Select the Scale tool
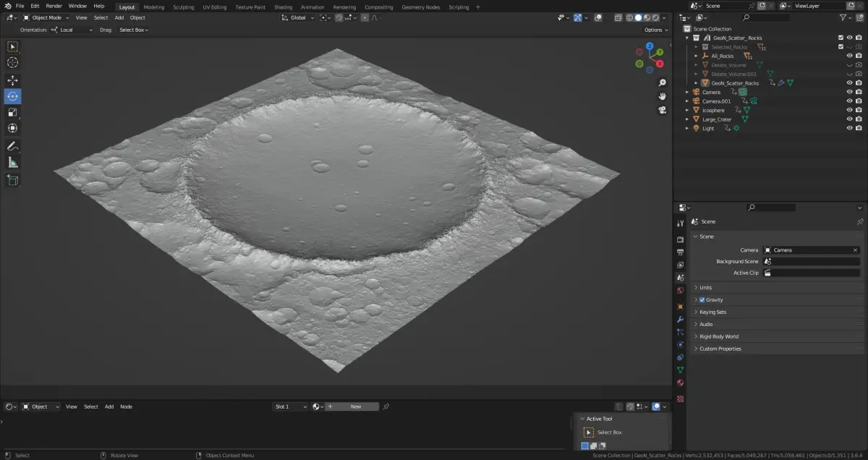Image resolution: width=868 pixels, height=460 pixels. coord(12,112)
